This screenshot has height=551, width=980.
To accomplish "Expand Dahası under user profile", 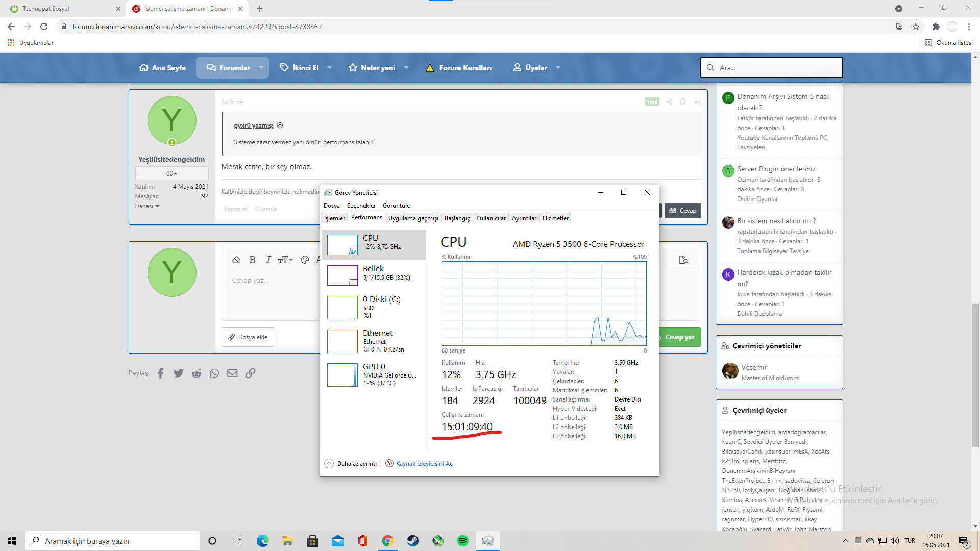I will coord(147,206).
